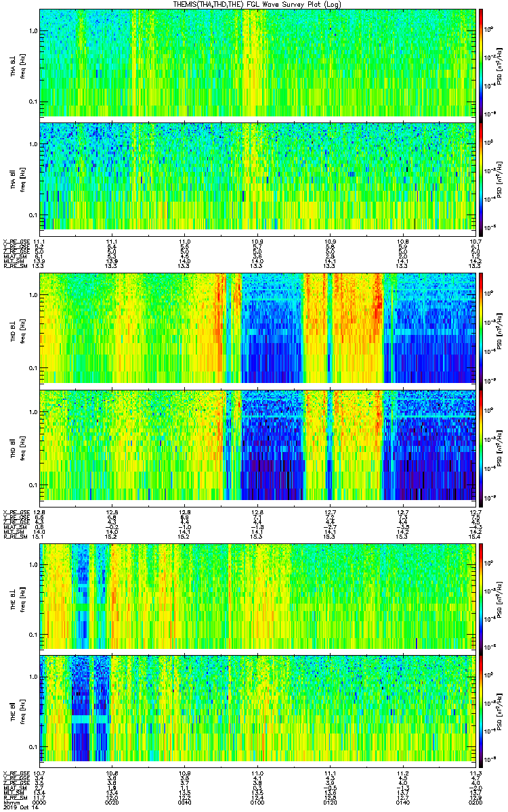
Task: Click the 0100 time tick label
Action: [257, 802]
